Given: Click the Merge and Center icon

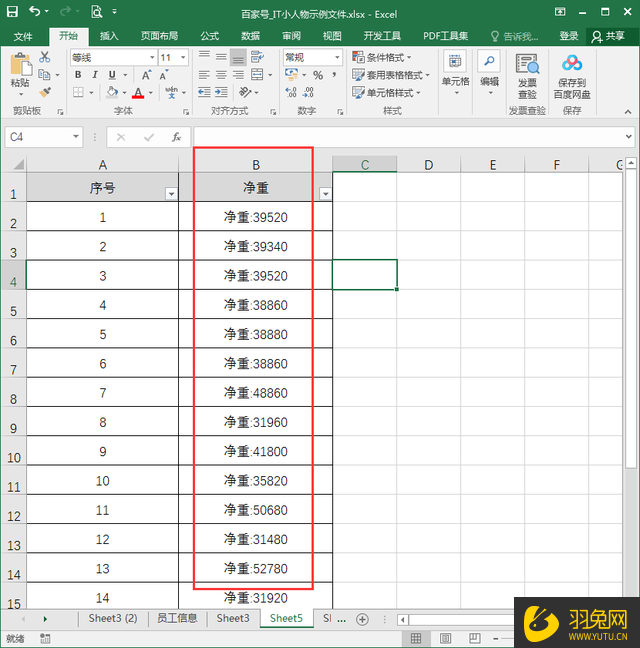Looking at the screenshot, I should click(x=257, y=75).
